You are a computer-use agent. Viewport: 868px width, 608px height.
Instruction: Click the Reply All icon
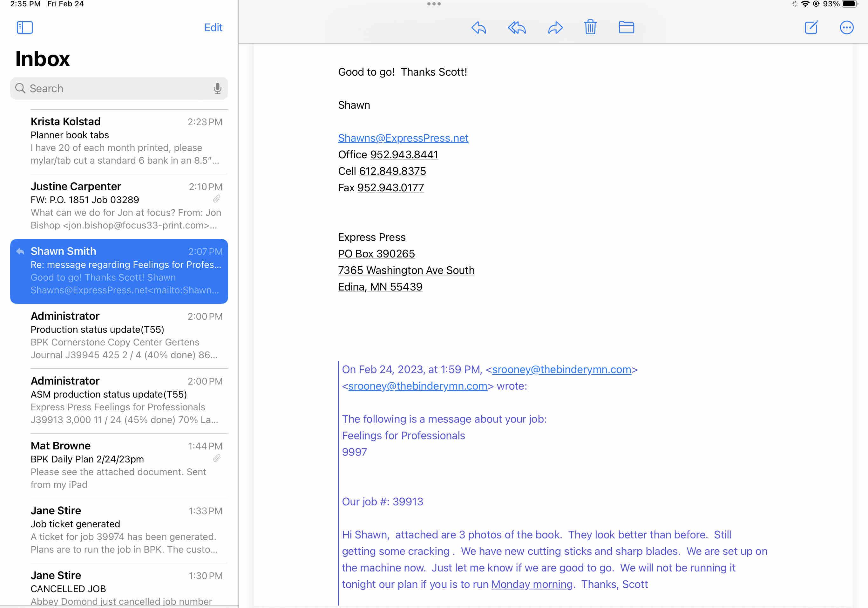[x=516, y=28]
